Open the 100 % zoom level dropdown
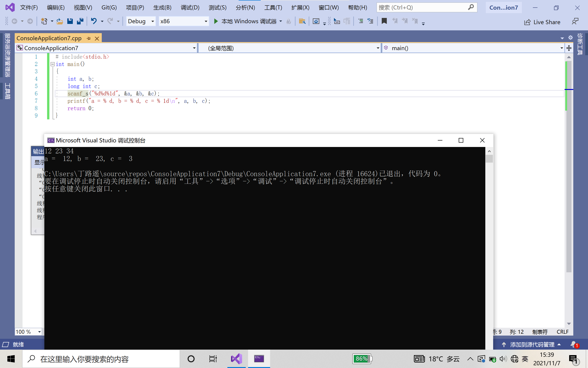This screenshot has height=368, width=588. click(x=28, y=332)
